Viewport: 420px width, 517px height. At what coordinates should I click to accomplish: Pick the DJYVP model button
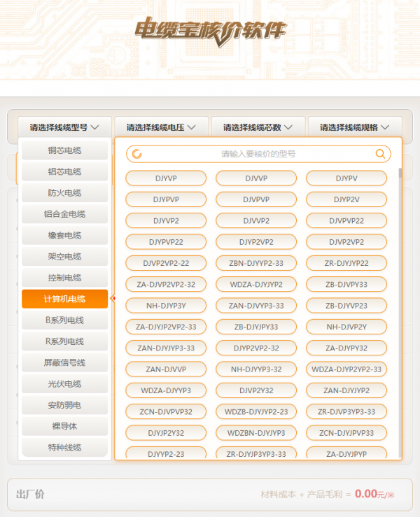tap(166, 178)
